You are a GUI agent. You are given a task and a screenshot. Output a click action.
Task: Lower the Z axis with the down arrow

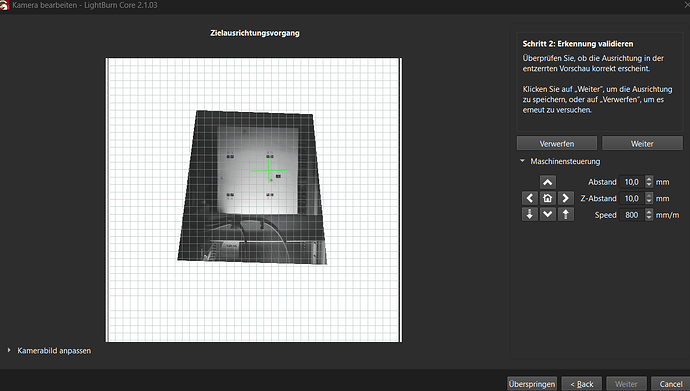530,214
